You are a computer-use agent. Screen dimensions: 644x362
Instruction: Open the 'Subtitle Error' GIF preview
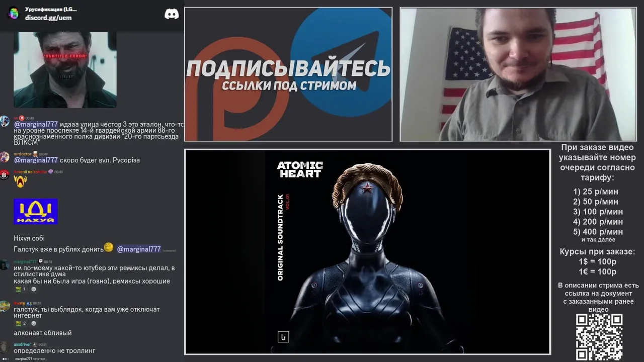point(65,70)
